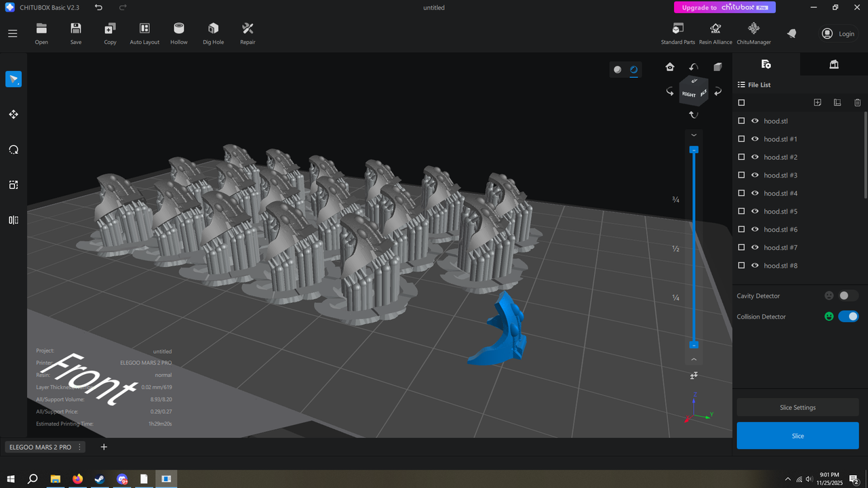This screenshot has width=868, height=488.
Task: Click the Save toolbar icon
Action: click(76, 33)
